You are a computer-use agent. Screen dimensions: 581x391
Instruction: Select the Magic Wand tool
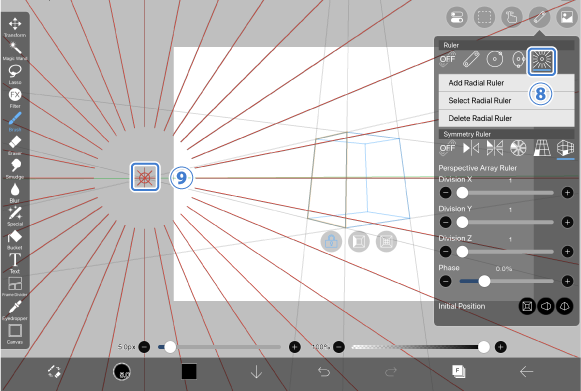click(15, 51)
